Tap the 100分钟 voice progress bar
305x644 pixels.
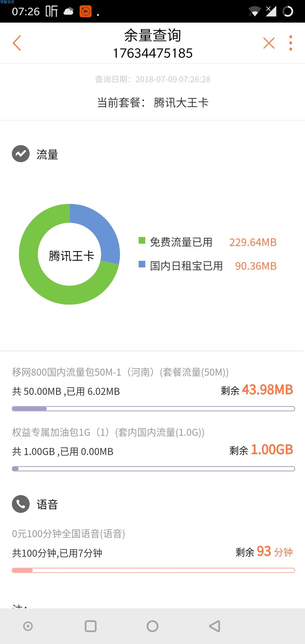(x=153, y=571)
